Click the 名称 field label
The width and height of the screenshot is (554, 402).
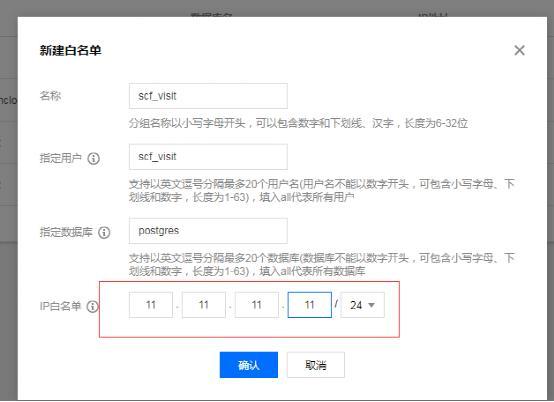point(50,96)
